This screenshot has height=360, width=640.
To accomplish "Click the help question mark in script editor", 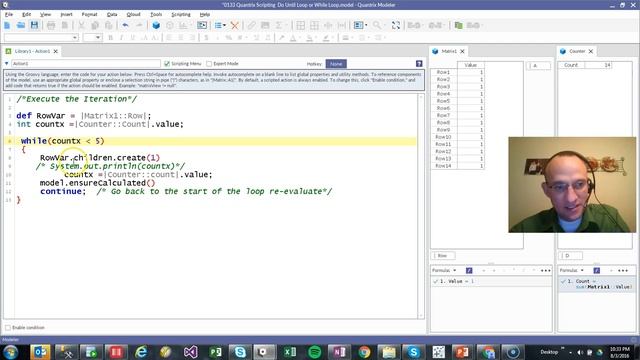I will 419,64.
